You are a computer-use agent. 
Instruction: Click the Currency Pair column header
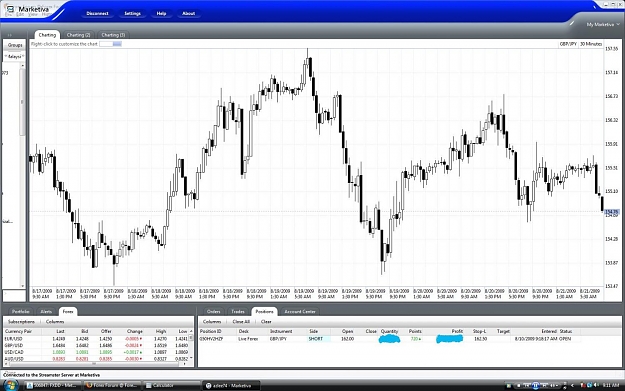18,332
